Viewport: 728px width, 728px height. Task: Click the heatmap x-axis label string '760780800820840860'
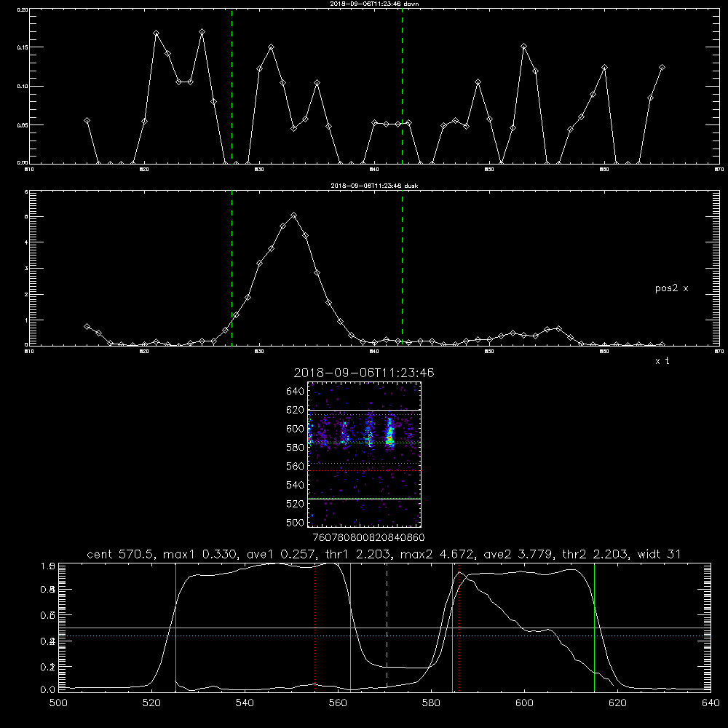368,537
